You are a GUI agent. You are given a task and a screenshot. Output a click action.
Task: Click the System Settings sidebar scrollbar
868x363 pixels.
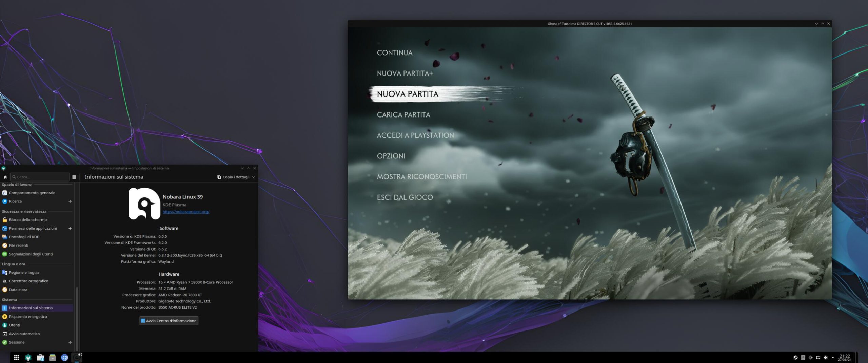tap(77, 318)
